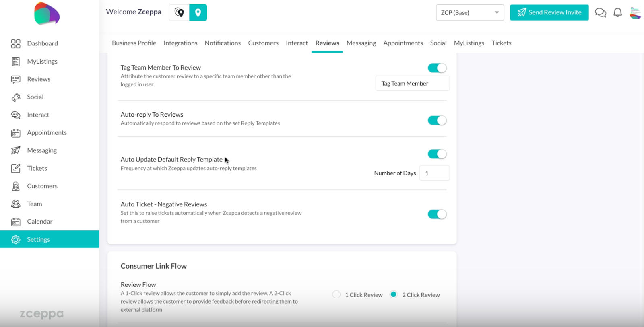
Task: Switch to Appointments tab in top navigation
Action: [403, 43]
